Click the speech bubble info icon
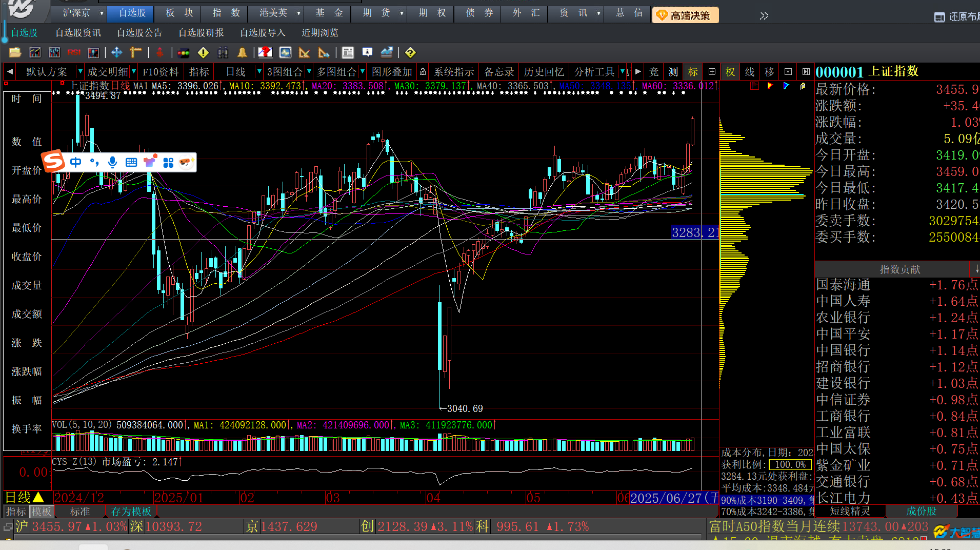980x550 pixels. pyautogui.click(x=367, y=52)
